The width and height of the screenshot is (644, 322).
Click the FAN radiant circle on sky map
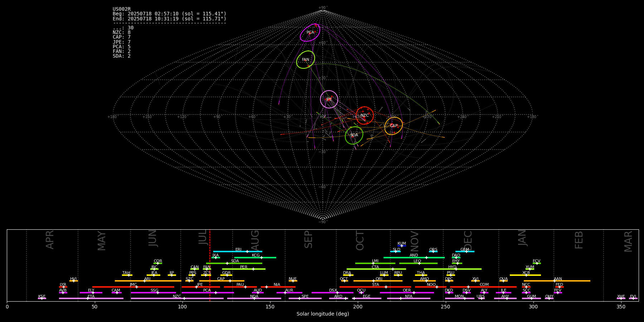coord(306,60)
